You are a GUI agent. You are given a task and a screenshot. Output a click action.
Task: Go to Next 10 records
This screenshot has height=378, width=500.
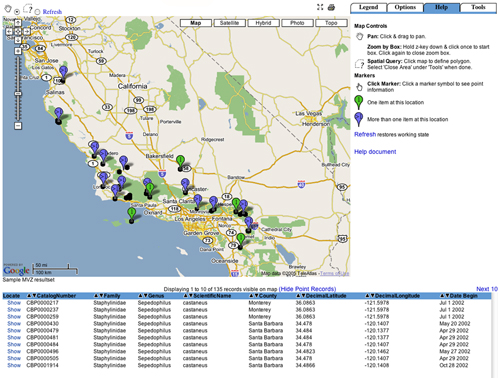coord(487,289)
